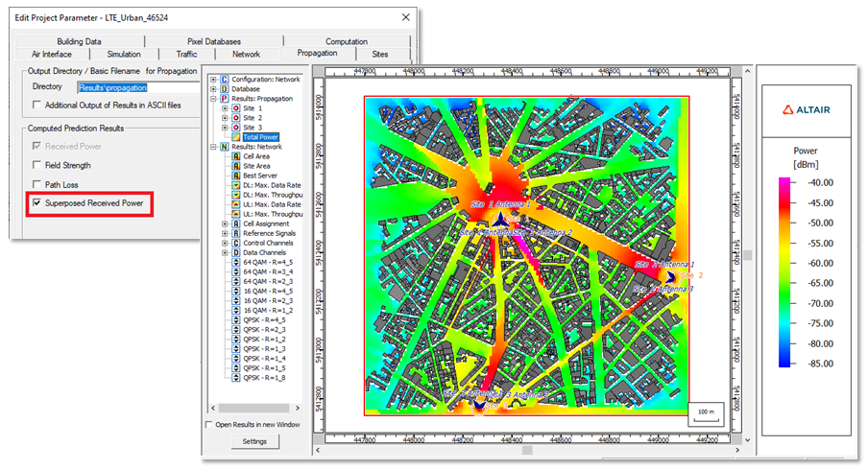This screenshot has width=868, height=470.
Task: Click Site 1 antenna marker on map
Action: pos(500,219)
